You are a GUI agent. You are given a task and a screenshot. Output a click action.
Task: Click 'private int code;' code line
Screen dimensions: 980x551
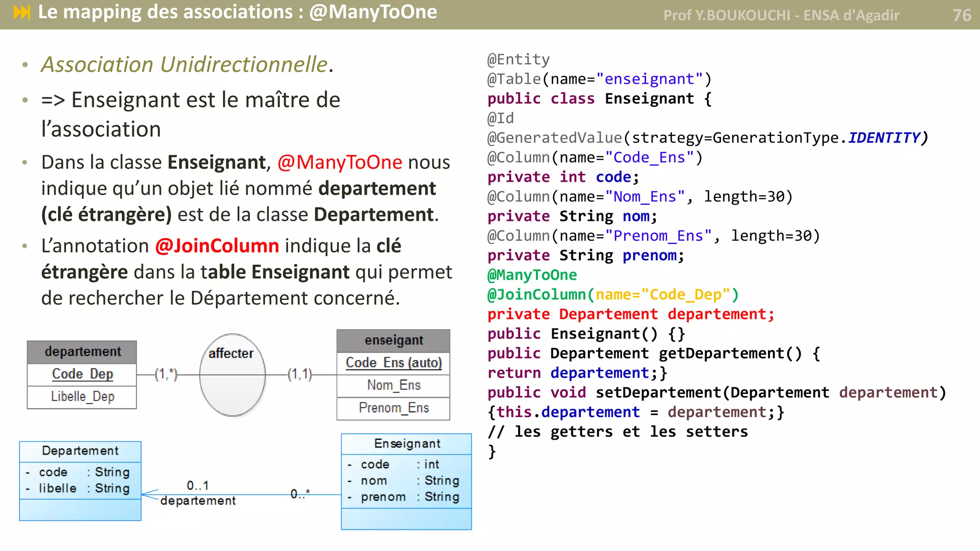click(x=563, y=177)
